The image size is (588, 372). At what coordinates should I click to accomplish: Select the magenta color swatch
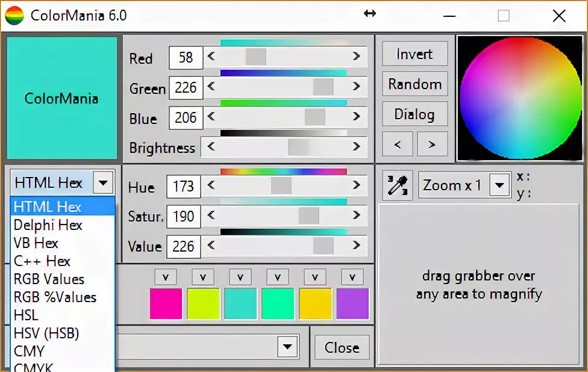pos(166,303)
